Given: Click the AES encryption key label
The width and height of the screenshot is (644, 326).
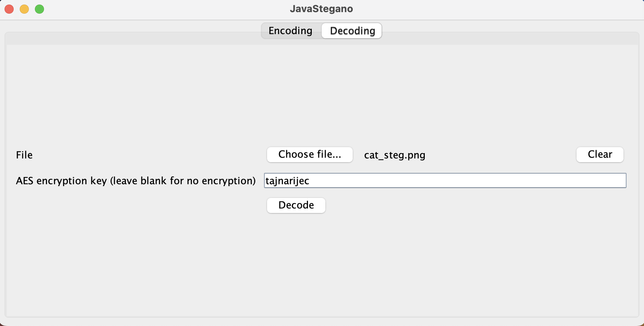Looking at the screenshot, I should (136, 181).
